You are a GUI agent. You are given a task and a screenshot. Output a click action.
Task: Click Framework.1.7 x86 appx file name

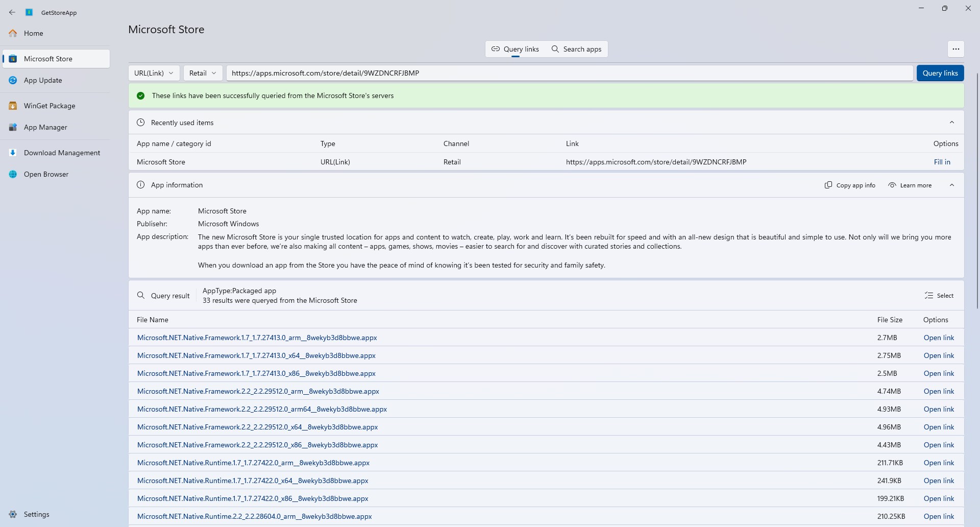pos(256,373)
